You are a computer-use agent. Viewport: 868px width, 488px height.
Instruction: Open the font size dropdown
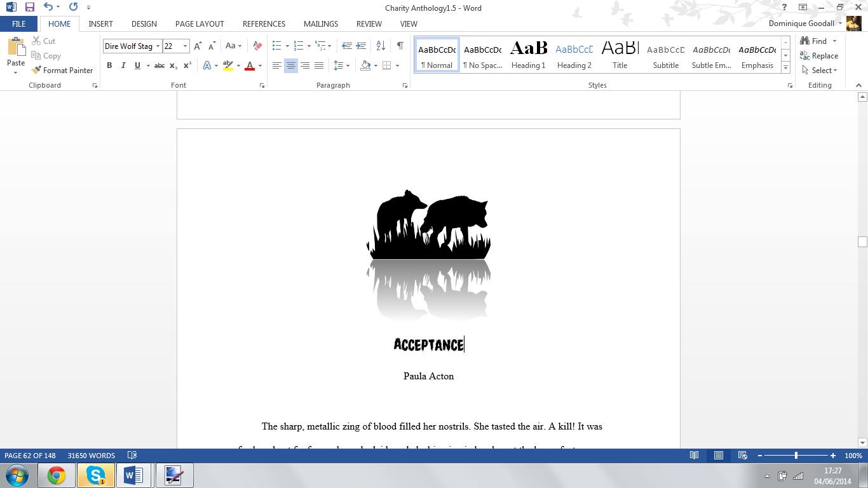click(x=185, y=46)
